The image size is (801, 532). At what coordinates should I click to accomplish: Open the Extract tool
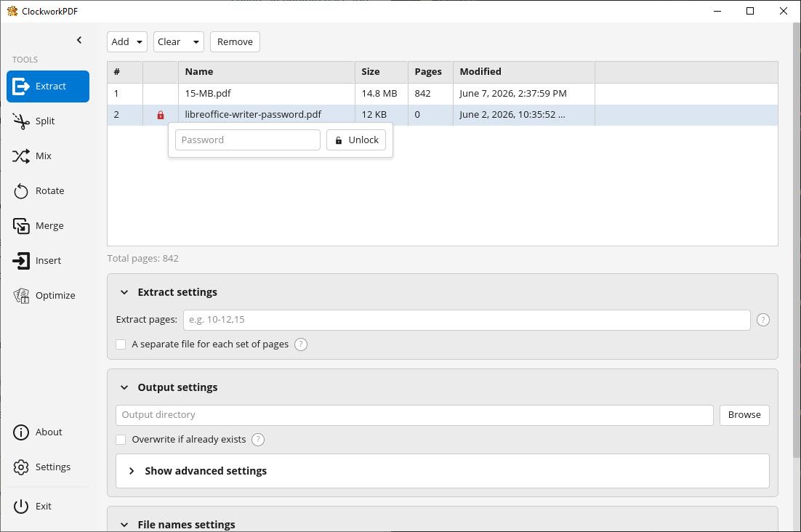point(48,86)
